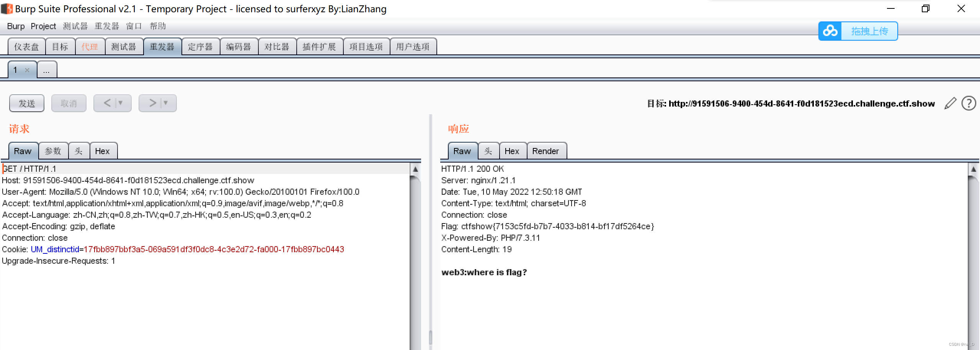Click the Content-Type header in response
Screen dimensions: 980x350
pyautogui.click(x=514, y=203)
